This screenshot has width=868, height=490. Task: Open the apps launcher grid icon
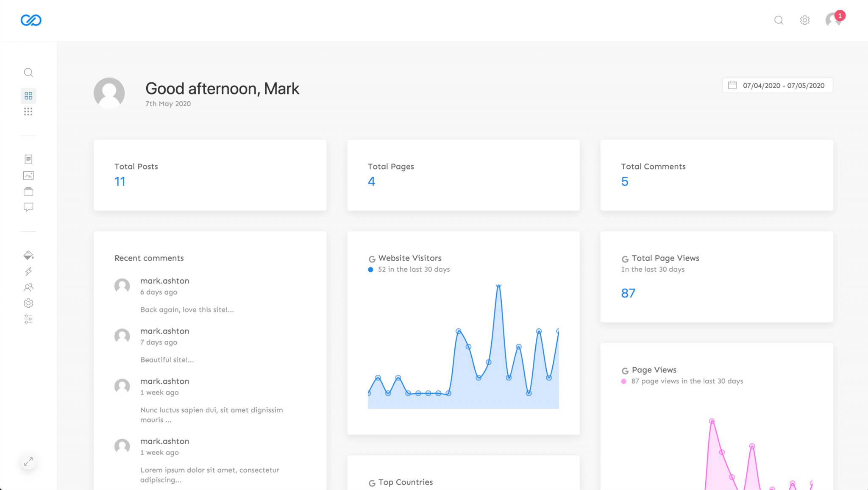click(x=28, y=111)
